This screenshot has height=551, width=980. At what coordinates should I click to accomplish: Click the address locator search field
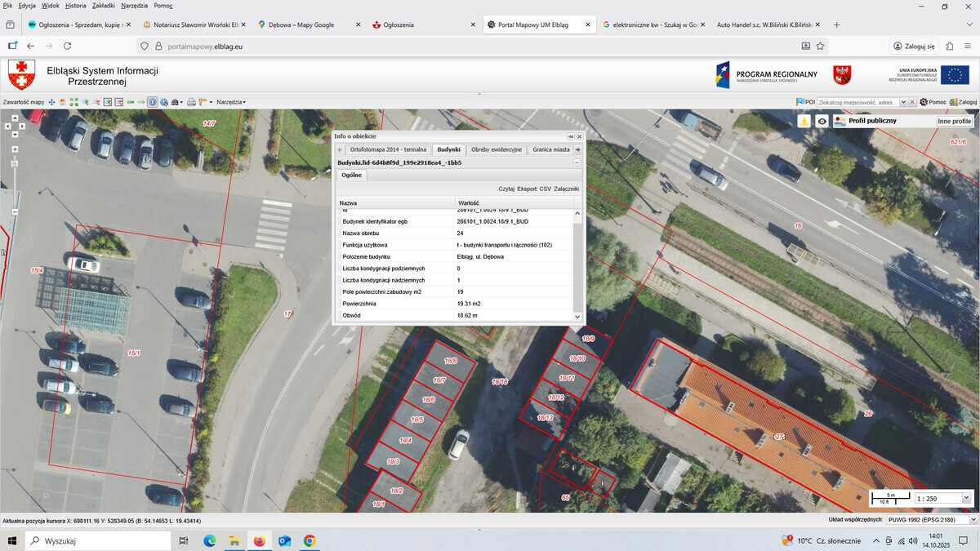coord(857,102)
